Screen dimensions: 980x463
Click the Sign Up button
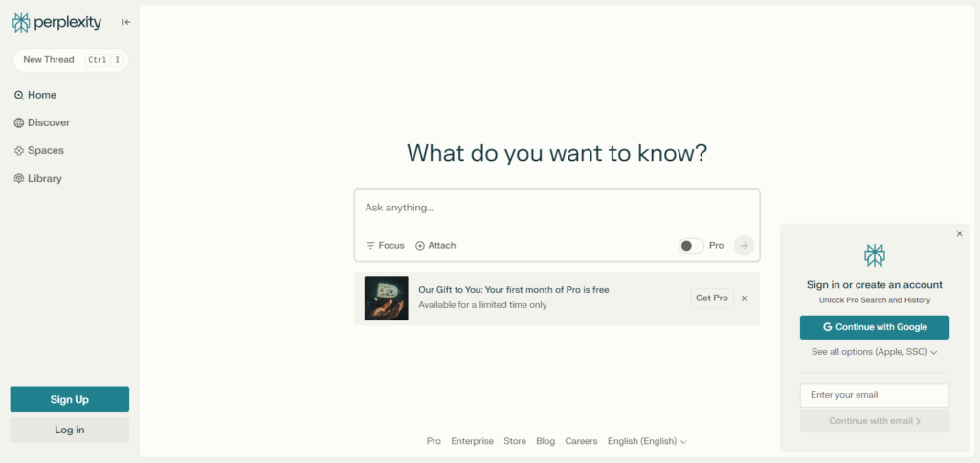click(x=69, y=400)
